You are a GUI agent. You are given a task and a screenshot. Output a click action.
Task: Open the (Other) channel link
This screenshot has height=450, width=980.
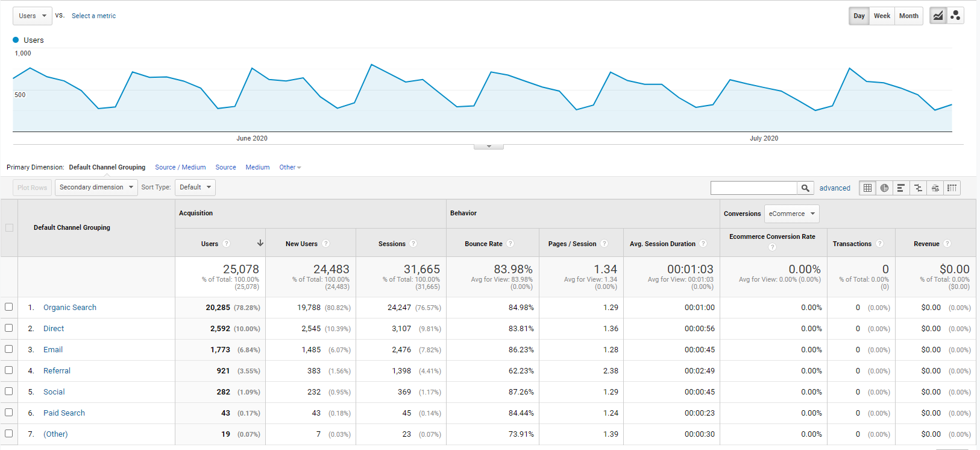coord(55,434)
